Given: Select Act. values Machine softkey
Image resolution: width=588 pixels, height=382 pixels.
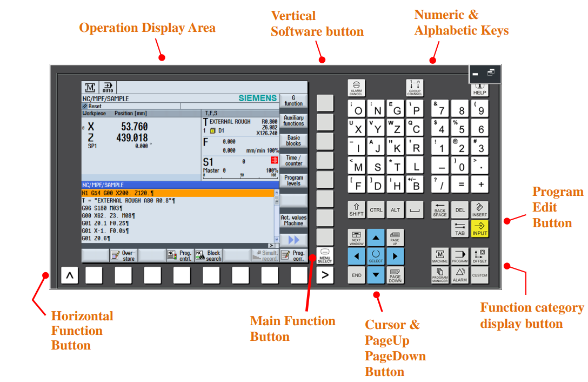Looking at the screenshot, I should click(x=293, y=220).
